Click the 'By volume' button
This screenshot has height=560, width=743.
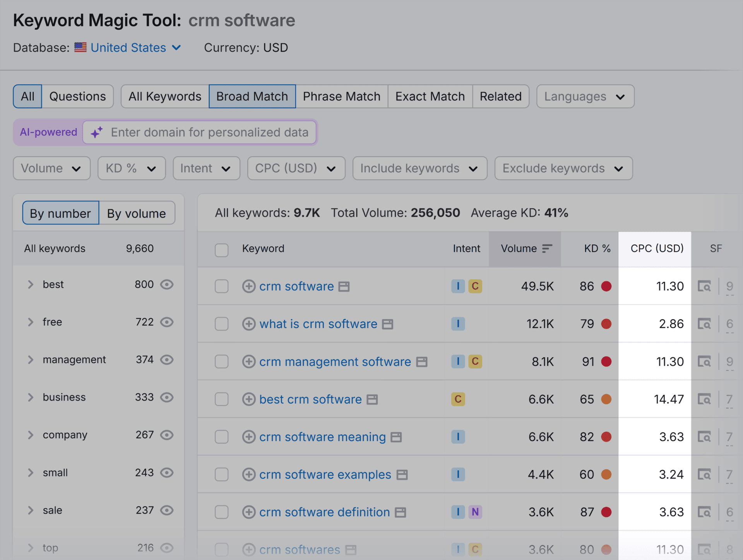point(137,213)
